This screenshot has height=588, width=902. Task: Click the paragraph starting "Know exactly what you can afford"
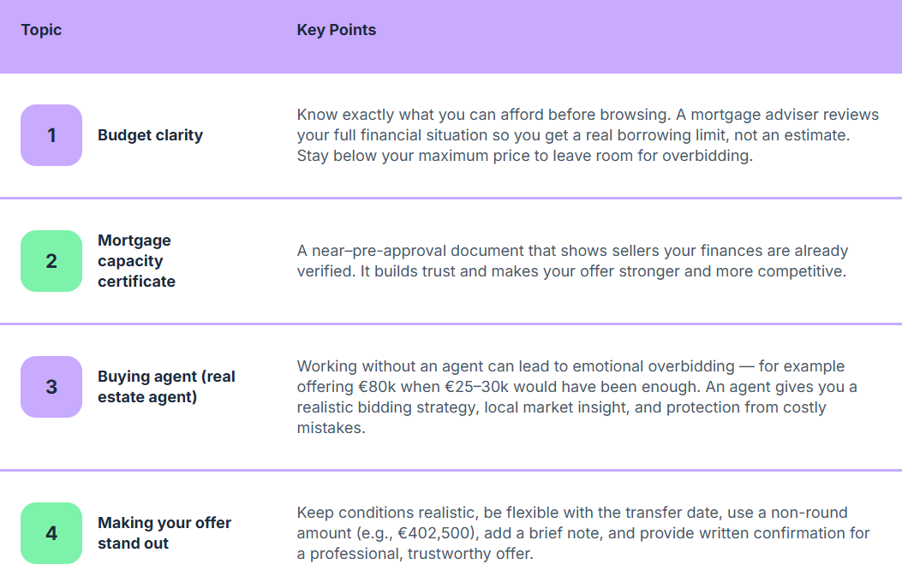pyautogui.click(x=575, y=135)
